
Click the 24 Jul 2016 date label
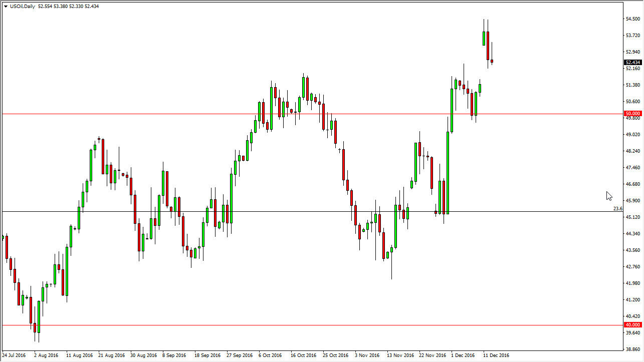(15, 355)
